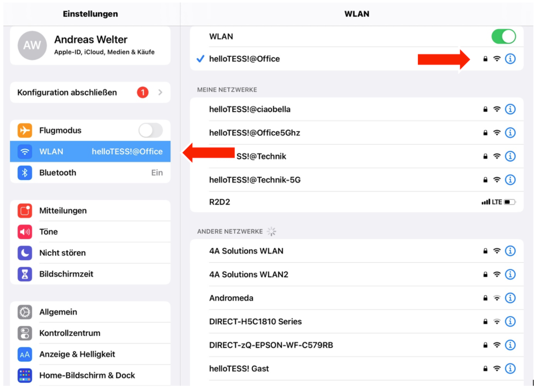
Task: Open info for helloTESS!@Office5Ghz network
Action: tap(510, 133)
